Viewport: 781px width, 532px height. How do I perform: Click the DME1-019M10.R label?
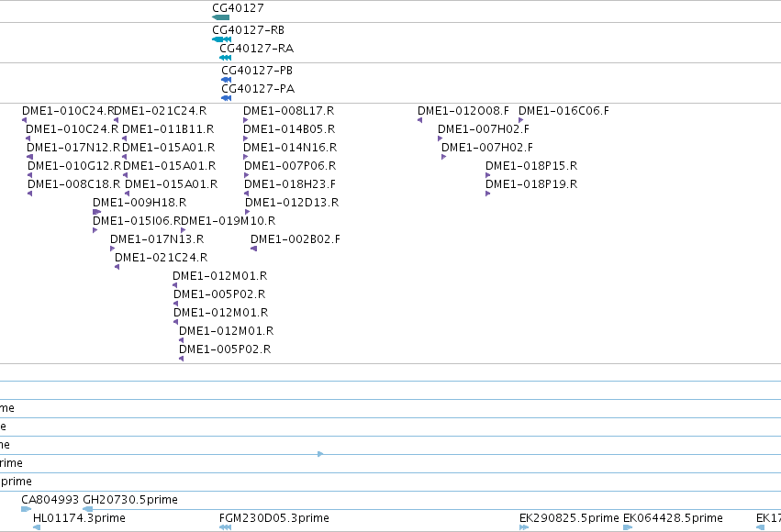pyautogui.click(x=229, y=221)
